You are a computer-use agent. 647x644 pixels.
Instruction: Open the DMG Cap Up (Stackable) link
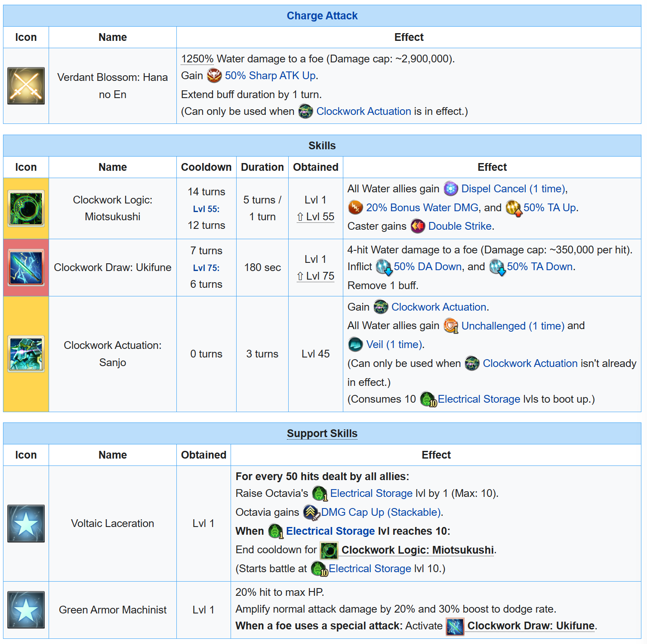[x=381, y=512]
